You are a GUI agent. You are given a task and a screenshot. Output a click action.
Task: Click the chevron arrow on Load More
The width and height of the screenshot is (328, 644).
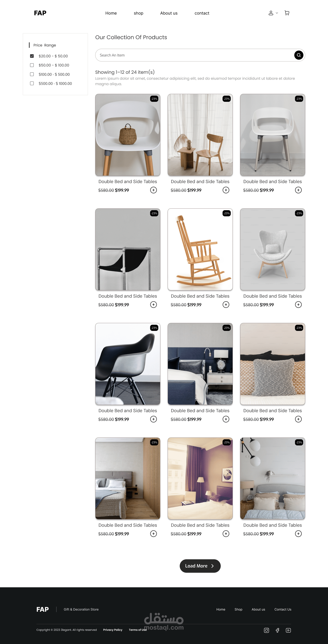tap(213, 566)
